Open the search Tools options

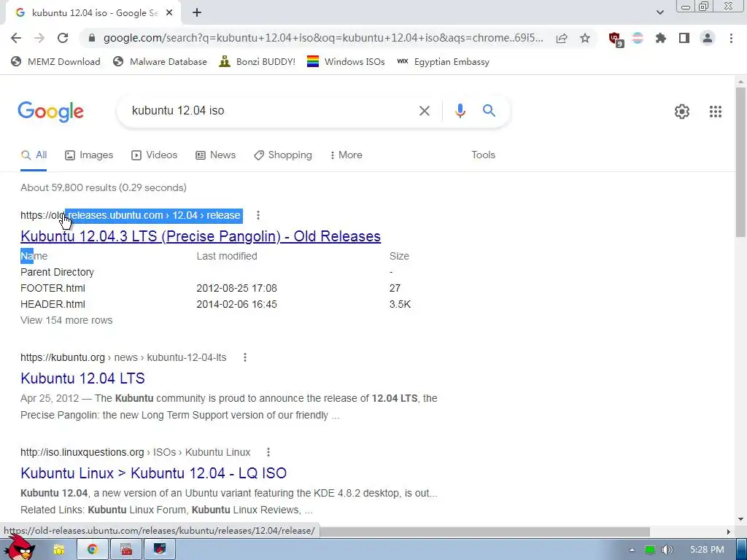pos(483,155)
